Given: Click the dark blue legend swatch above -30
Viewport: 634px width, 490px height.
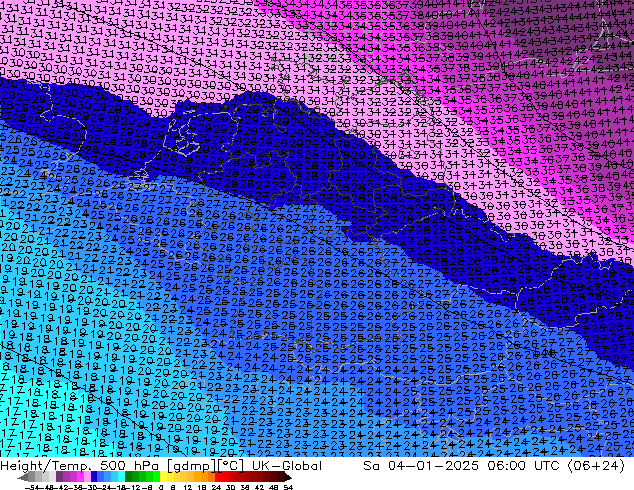Looking at the screenshot, I should [94, 477].
